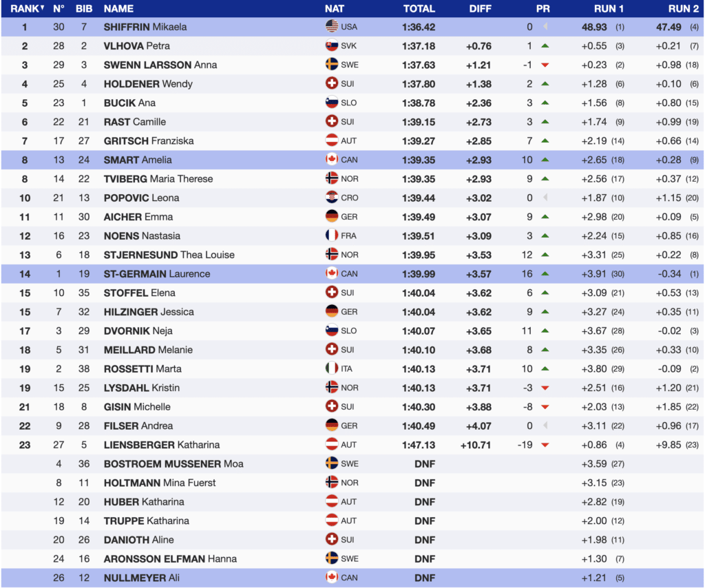The image size is (705, 588).
Task: Click the green up arrow in St-Germain's row
Action: pyautogui.click(x=545, y=273)
